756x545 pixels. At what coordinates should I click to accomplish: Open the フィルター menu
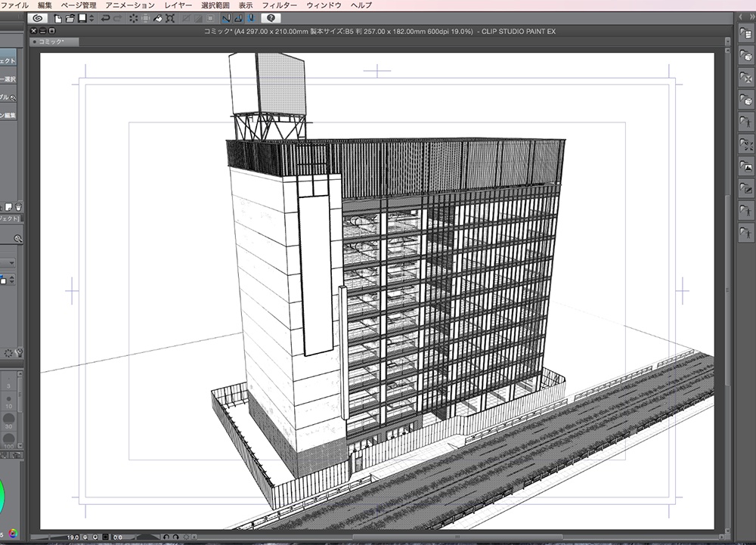click(279, 5)
